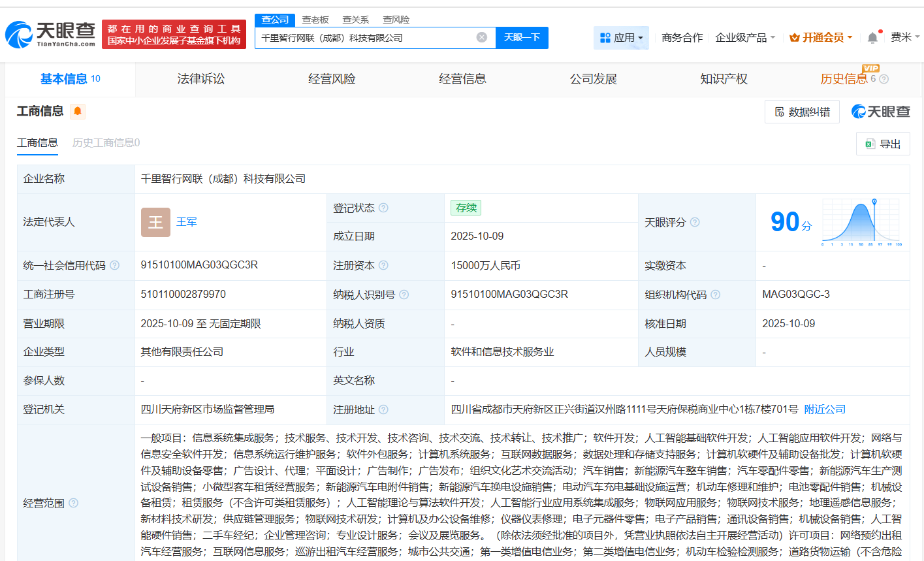This screenshot has height=561, width=924.
Task: Click the help icon beside 天眼评分
Action: [x=694, y=222]
